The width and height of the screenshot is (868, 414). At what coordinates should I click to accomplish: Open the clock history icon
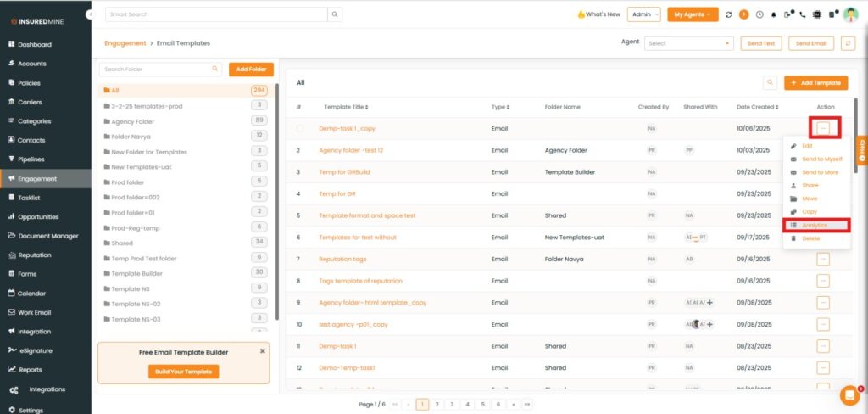pos(759,14)
